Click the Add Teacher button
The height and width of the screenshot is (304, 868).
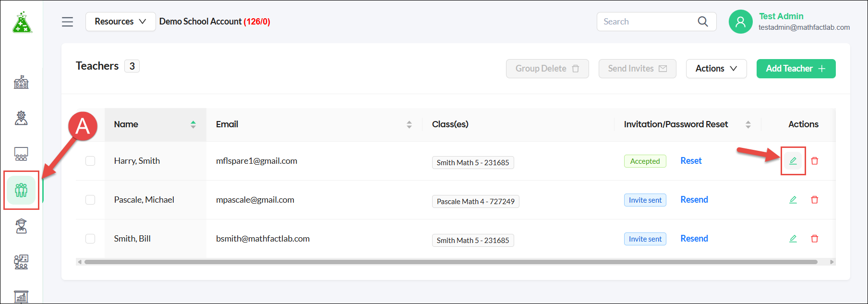point(796,69)
